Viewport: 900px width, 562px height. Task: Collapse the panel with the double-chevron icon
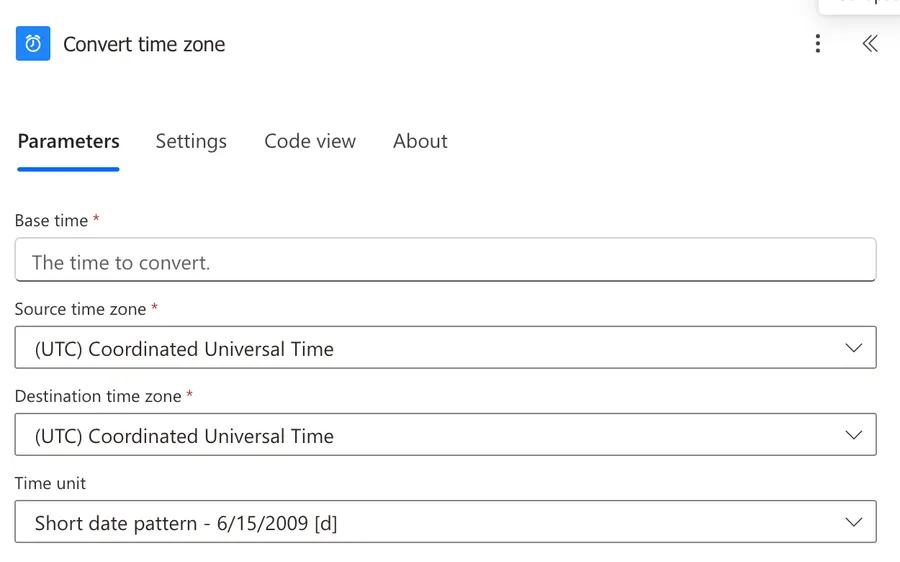[x=870, y=44]
